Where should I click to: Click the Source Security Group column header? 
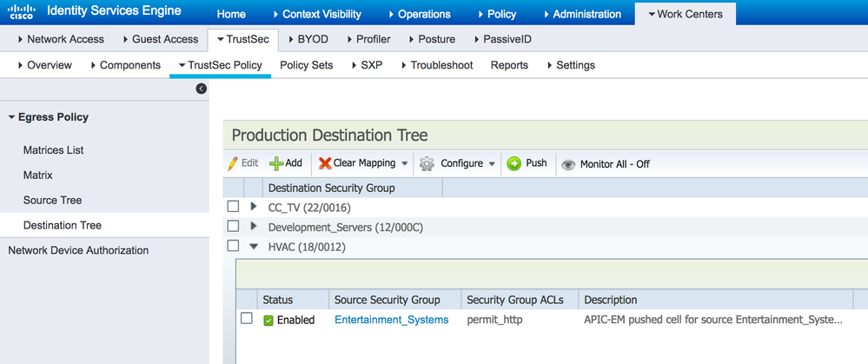pyautogui.click(x=395, y=300)
